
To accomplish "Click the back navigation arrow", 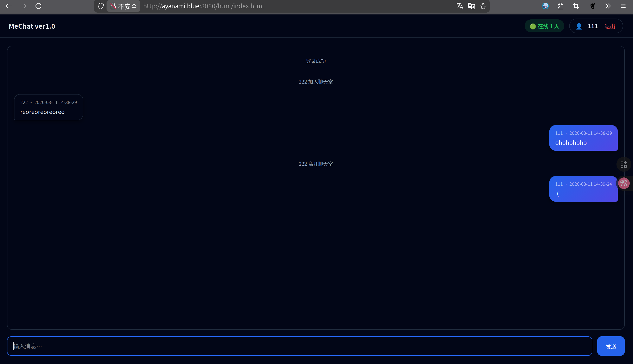I will coord(9,6).
